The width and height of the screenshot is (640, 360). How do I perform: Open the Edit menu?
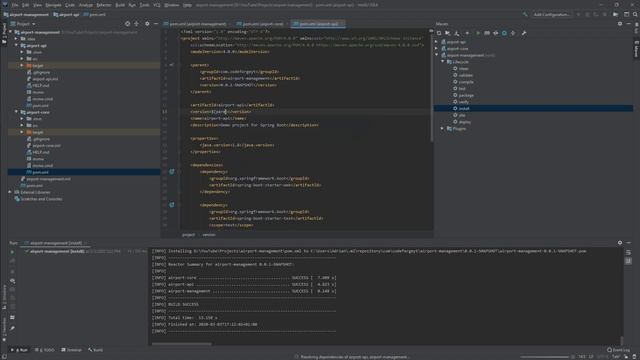point(26,5)
